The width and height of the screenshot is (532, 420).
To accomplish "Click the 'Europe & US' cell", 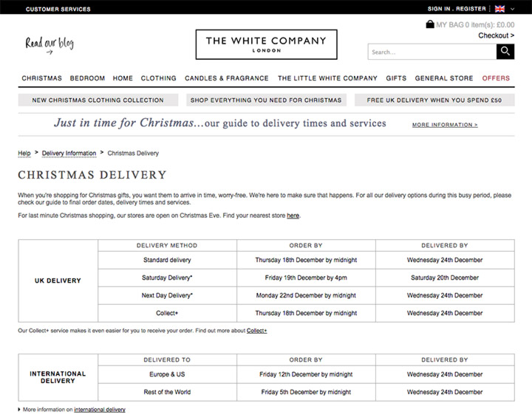I will [x=167, y=374].
